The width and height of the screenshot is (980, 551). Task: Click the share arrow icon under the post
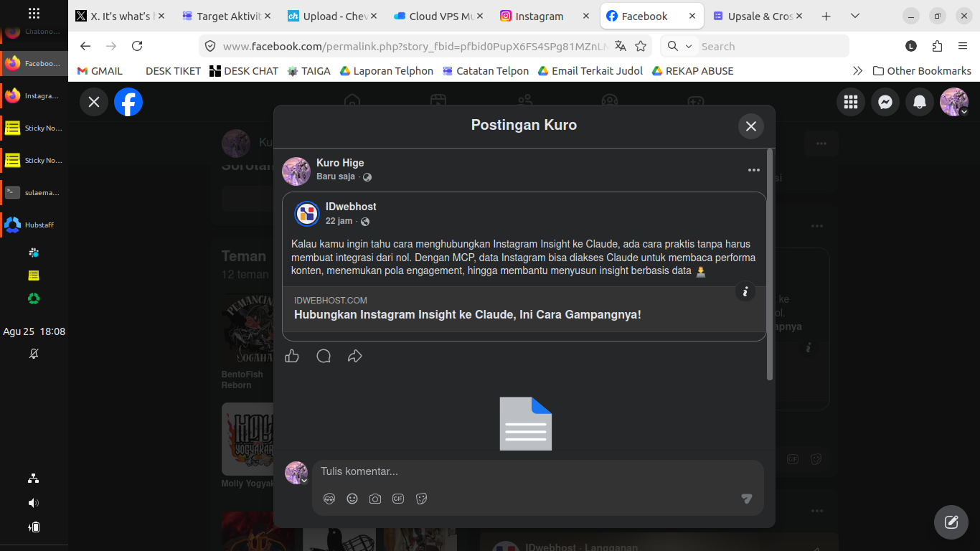pyautogui.click(x=354, y=356)
